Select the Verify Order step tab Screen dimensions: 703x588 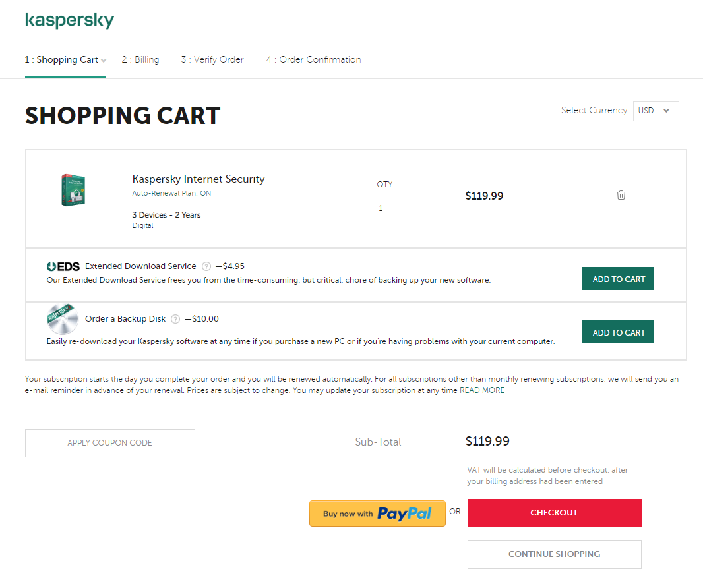click(x=212, y=59)
